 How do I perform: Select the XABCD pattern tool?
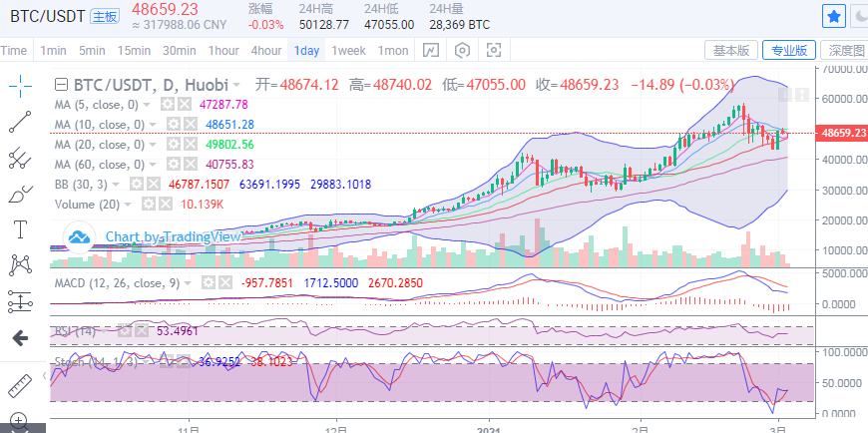point(21,265)
